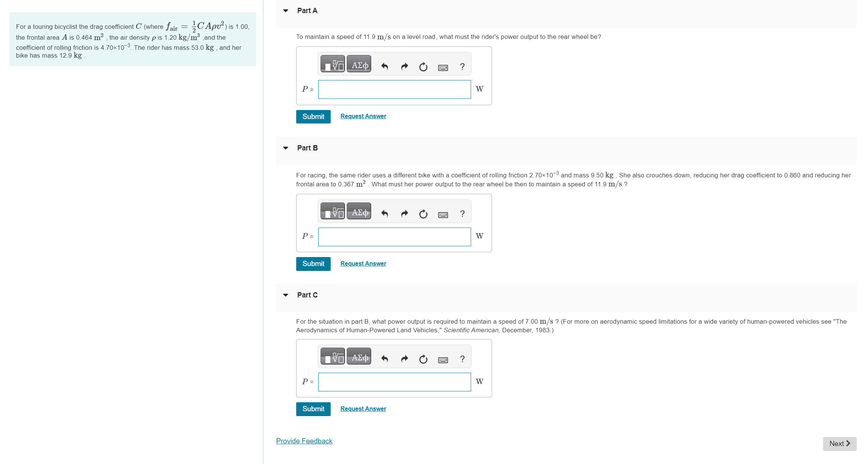Collapse the Part A section
This screenshot has height=464, width=868.
point(286,11)
